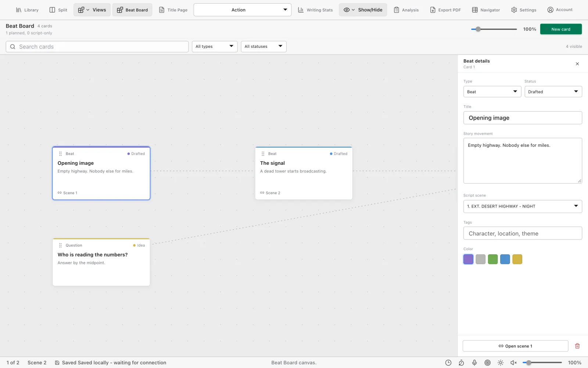The image size is (588, 368).
Task: Open the Title Page
Action: point(173,10)
